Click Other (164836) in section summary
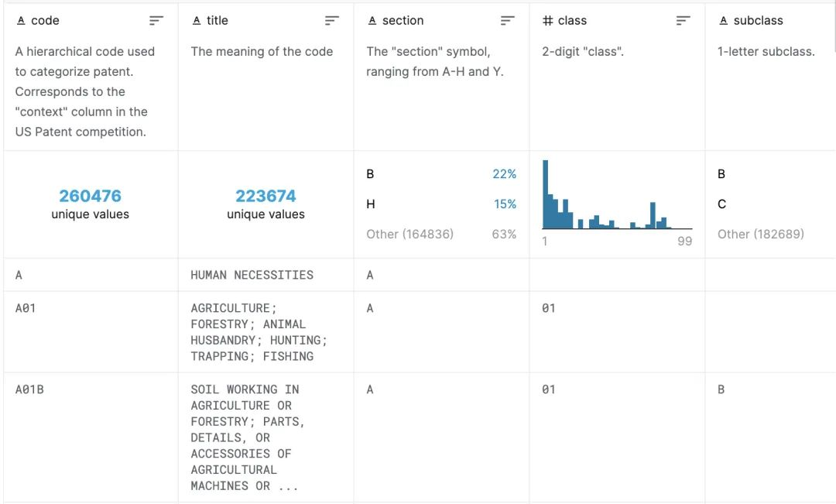Screen dimensions: 836x504 click(x=409, y=234)
